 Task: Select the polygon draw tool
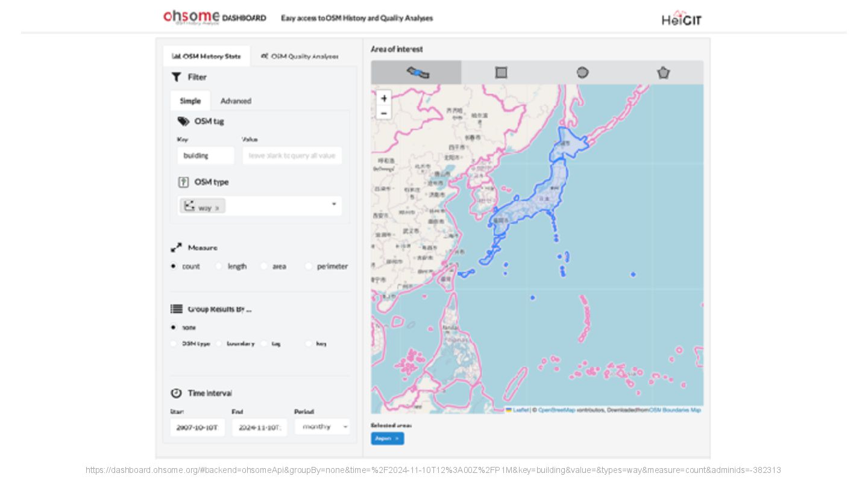coord(663,72)
